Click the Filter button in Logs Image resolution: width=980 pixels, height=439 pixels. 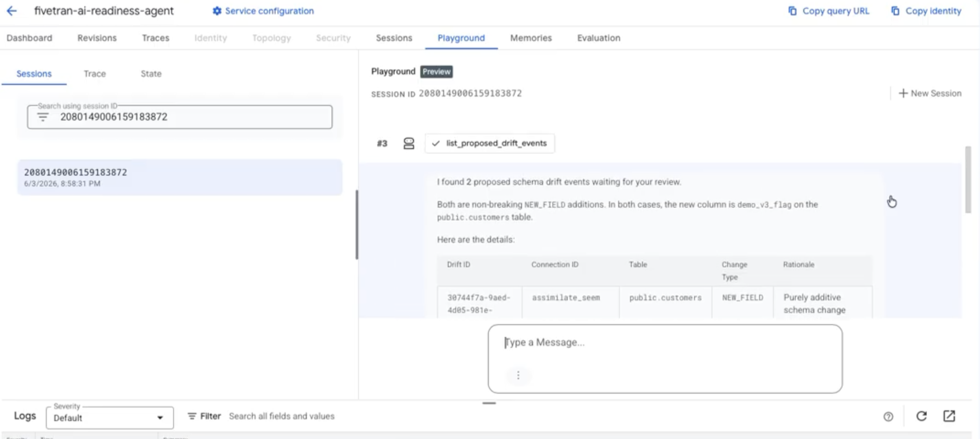(x=204, y=416)
